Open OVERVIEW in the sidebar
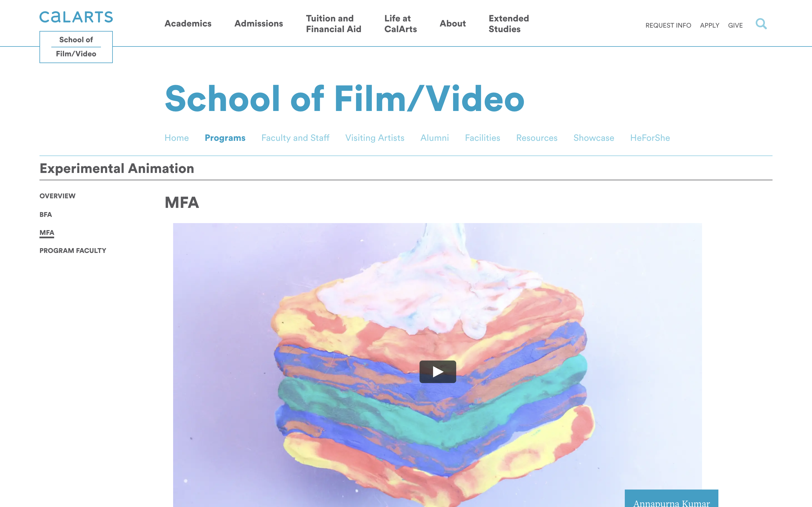812x507 pixels. pyautogui.click(x=58, y=196)
